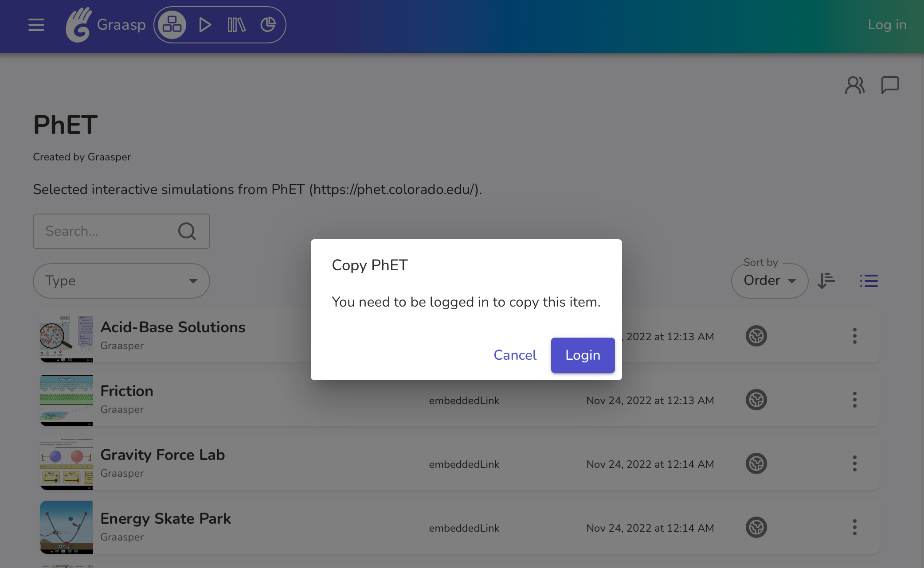This screenshot has height=568, width=924.
Task: Toggle the sort direction arrow
Action: pyautogui.click(x=826, y=281)
